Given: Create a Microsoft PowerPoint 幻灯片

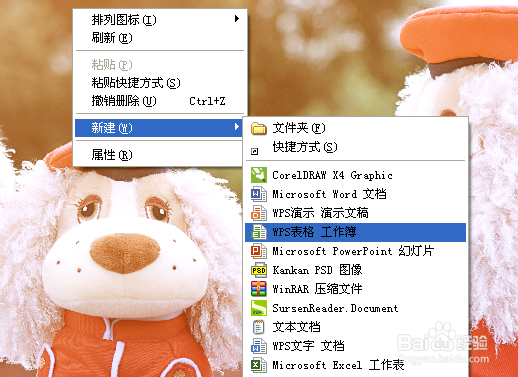Looking at the screenshot, I should click(x=355, y=251).
